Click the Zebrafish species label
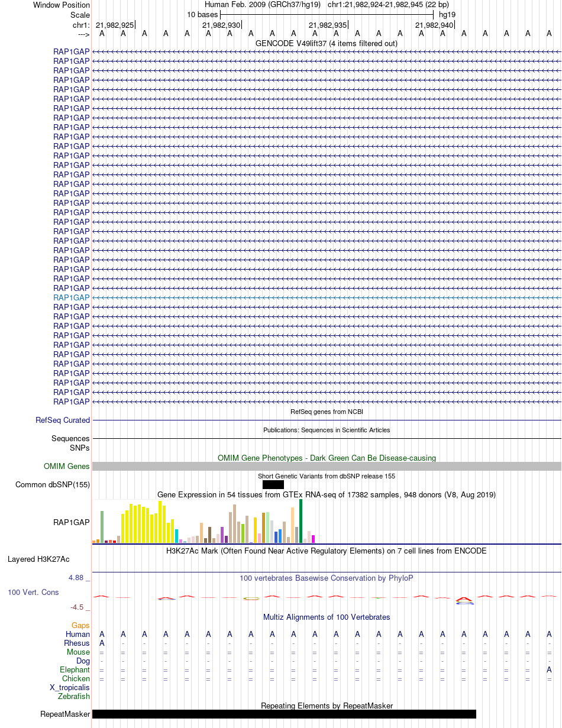Image resolution: width=562 pixels, height=728 pixels. [x=75, y=696]
